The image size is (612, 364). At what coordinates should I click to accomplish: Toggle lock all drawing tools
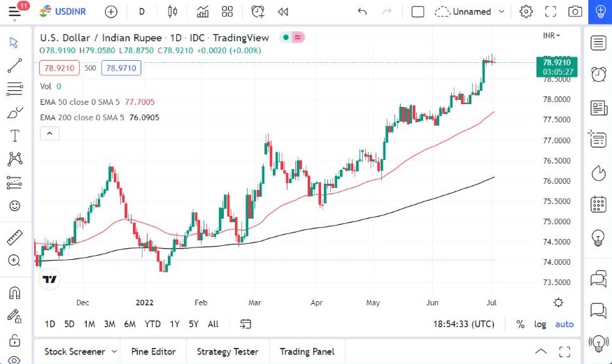(15, 340)
